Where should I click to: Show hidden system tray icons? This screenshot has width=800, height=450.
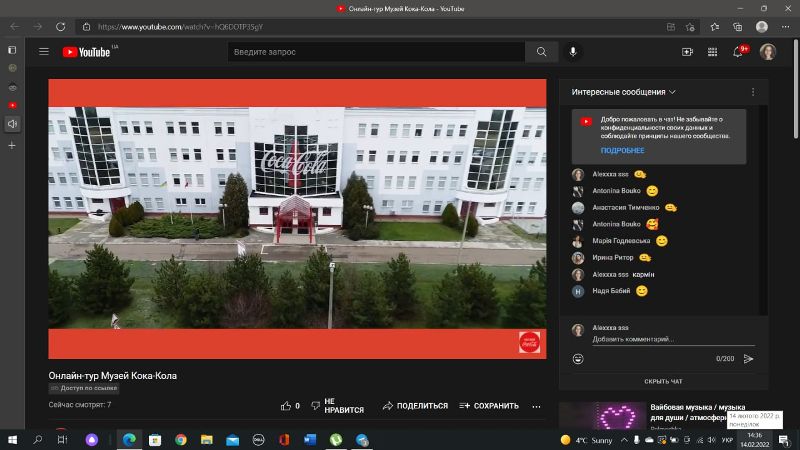[x=624, y=440]
